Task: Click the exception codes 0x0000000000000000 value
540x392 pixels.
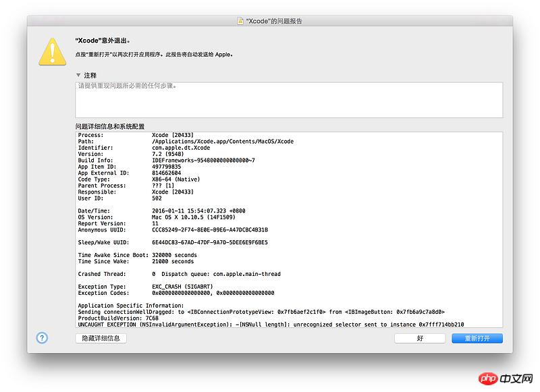Action: [x=213, y=293]
